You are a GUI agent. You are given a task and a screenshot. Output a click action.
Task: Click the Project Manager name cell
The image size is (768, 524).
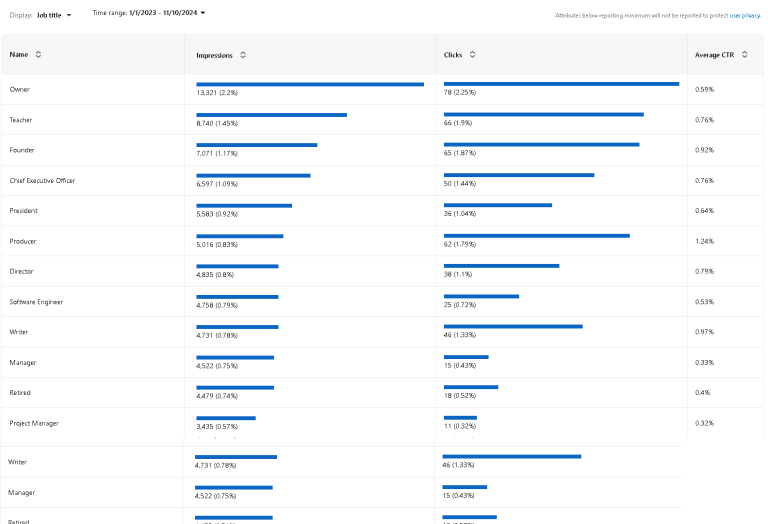pos(34,423)
